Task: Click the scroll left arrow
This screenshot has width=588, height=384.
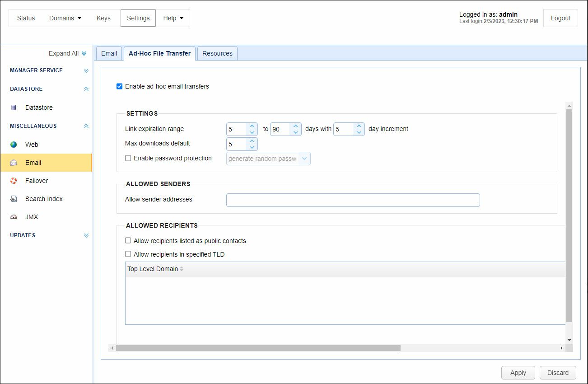Action: (x=112, y=348)
